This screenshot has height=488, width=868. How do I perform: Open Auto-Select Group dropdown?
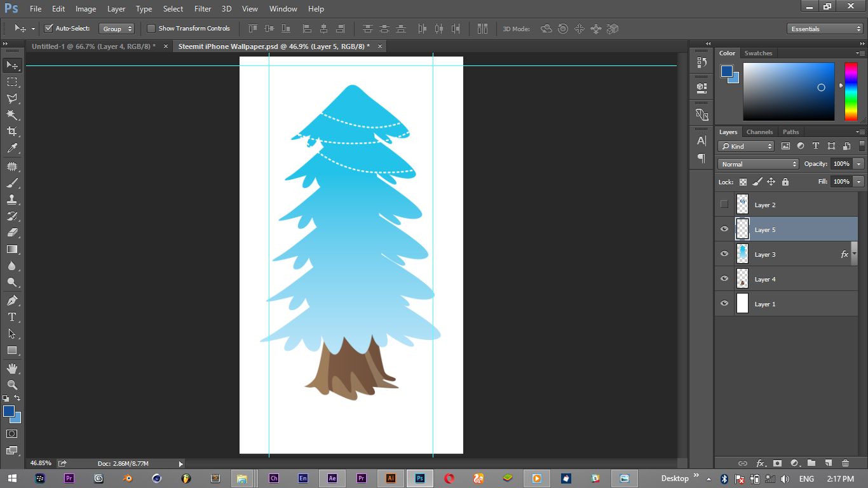coord(117,29)
